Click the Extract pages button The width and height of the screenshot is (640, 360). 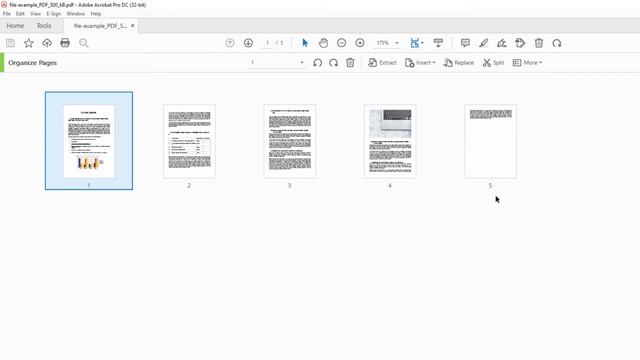point(382,63)
